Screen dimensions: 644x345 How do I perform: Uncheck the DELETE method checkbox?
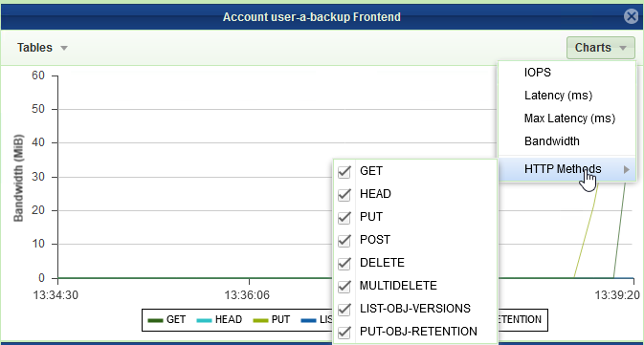344,264
